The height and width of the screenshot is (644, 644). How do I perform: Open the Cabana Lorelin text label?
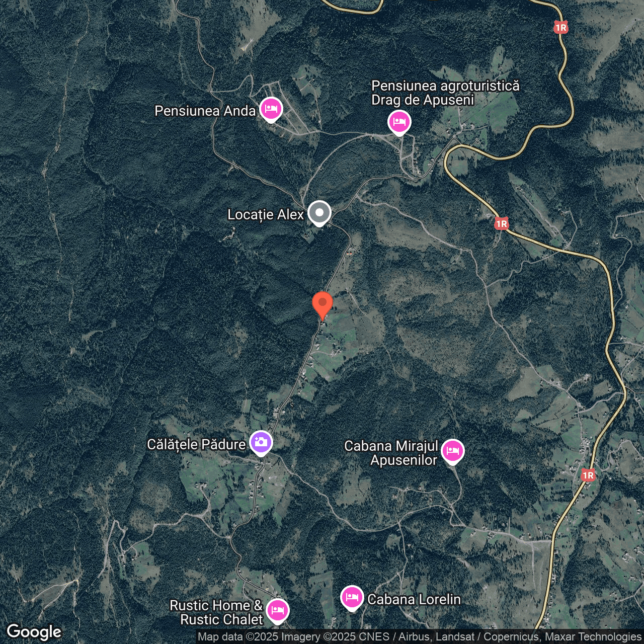414,599
